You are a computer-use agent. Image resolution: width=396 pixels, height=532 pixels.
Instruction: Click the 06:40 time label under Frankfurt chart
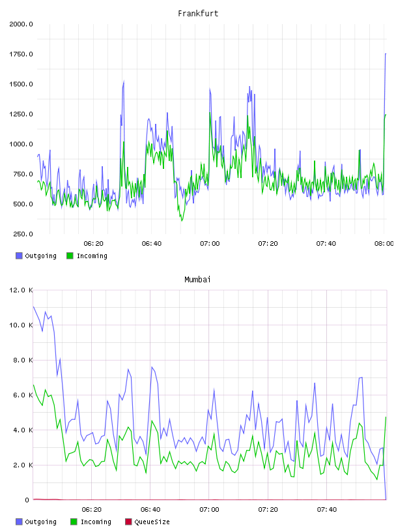point(152,244)
